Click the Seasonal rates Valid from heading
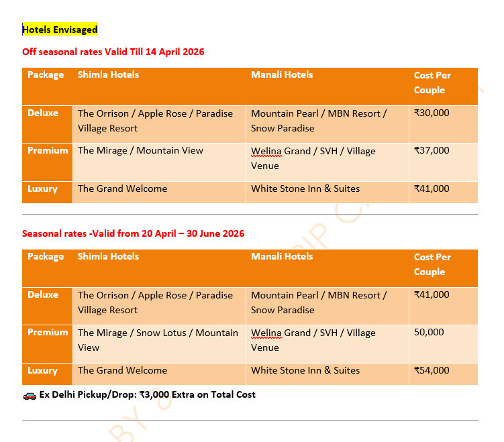This screenshot has height=442, width=504. [x=133, y=233]
